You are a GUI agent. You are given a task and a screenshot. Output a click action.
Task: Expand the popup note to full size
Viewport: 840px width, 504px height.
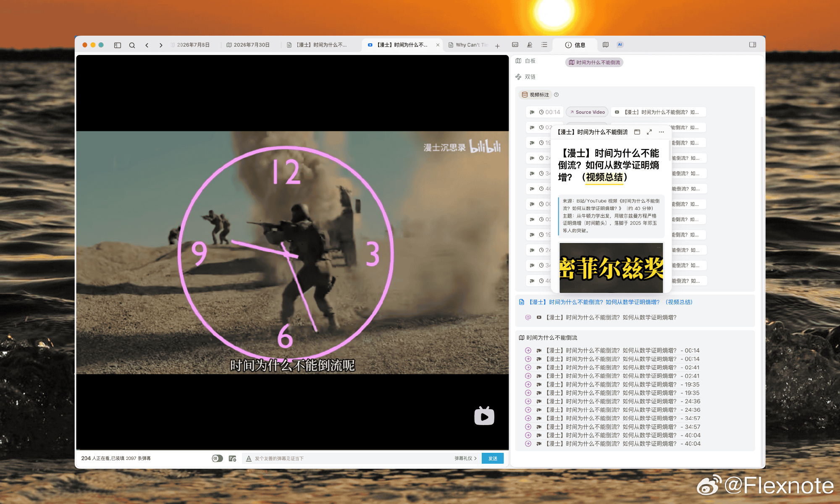click(649, 132)
